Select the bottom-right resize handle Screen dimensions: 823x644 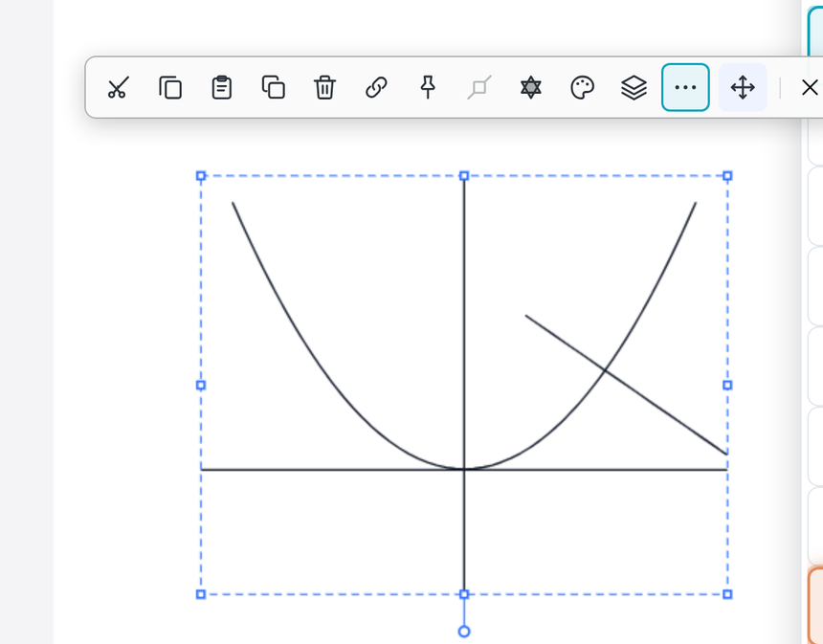[727, 594]
